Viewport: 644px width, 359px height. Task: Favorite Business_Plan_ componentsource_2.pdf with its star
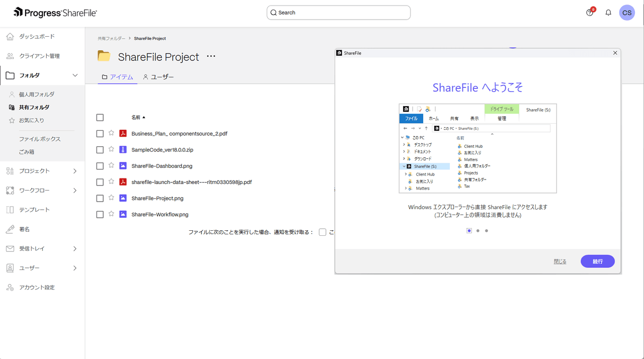111,133
